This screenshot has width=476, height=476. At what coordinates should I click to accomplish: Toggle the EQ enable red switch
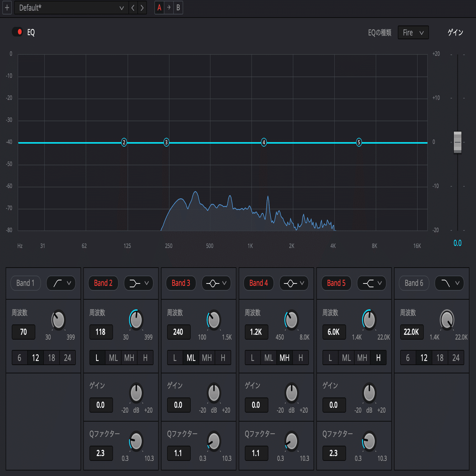click(18, 32)
